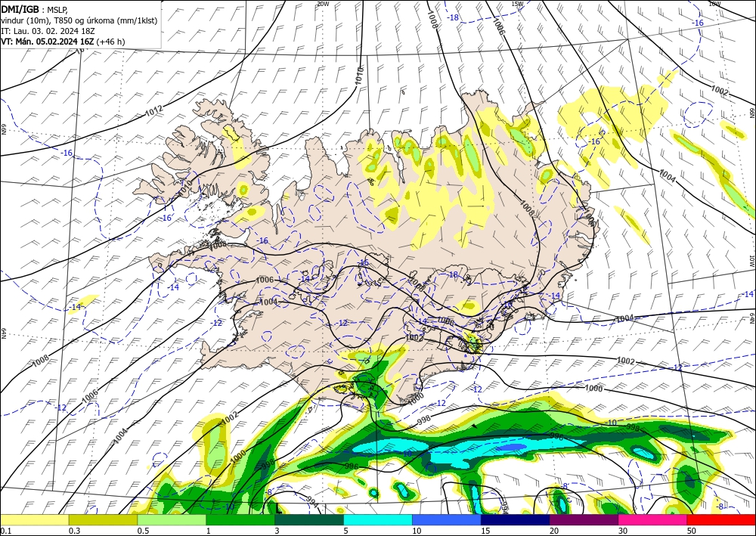This screenshot has width=756, height=536.
Task: Click the "(+46 h)" forecast offset text
Action: 110,42
